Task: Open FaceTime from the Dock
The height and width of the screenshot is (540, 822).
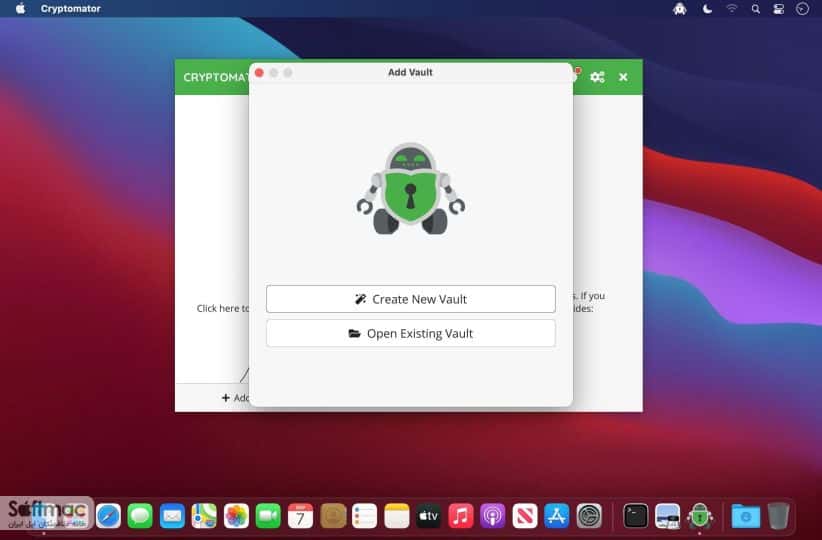Action: point(268,516)
